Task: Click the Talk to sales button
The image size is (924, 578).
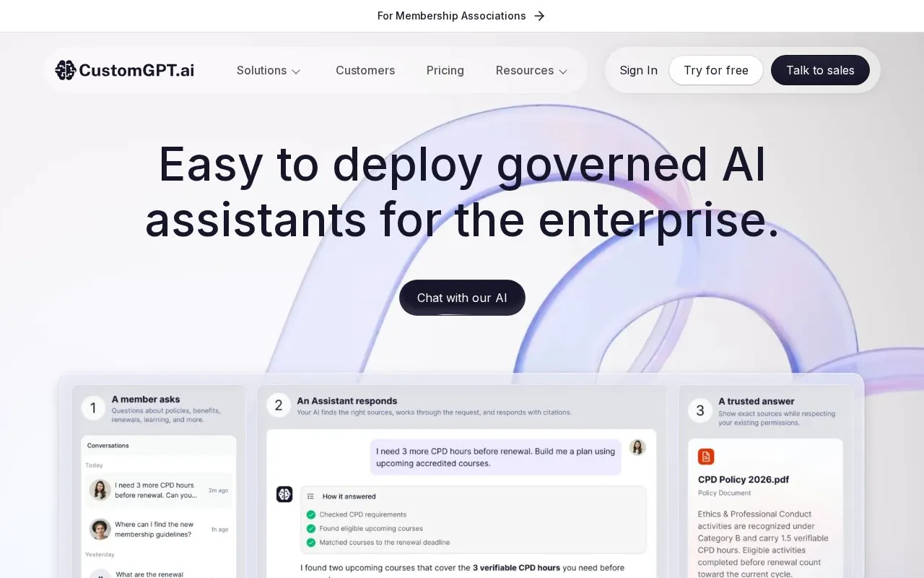Action: 820,70
